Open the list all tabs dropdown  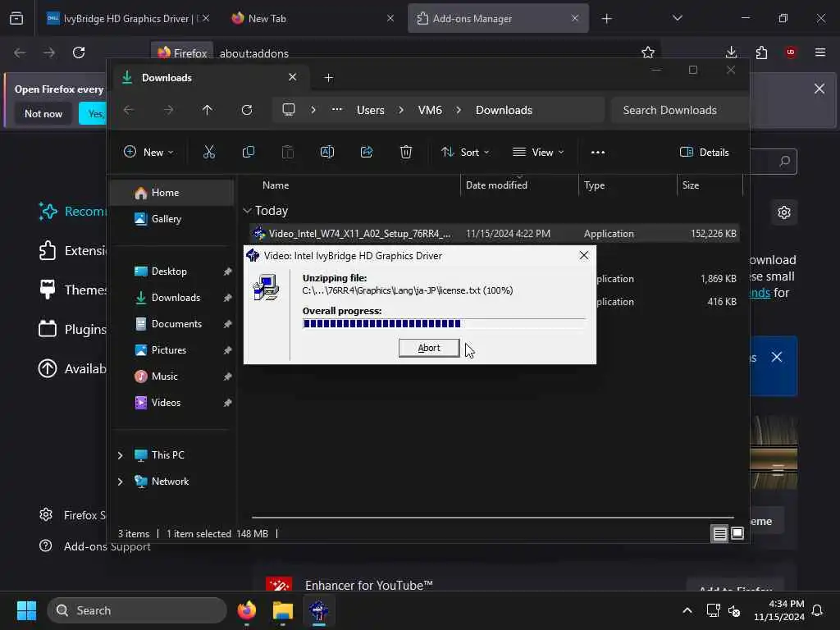pos(677,18)
